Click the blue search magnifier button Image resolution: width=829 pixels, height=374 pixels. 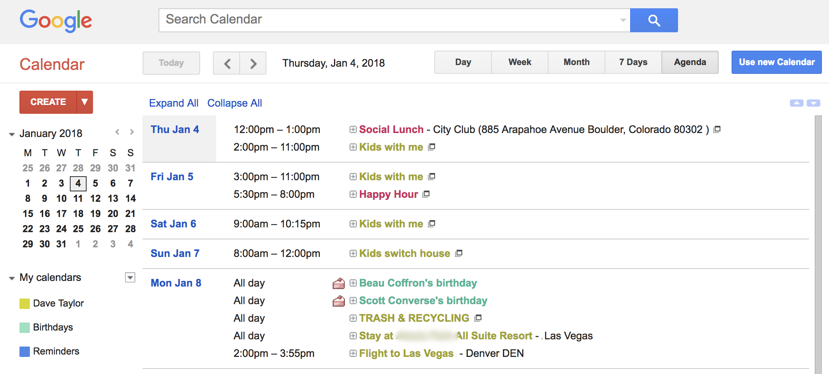click(654, 20)
